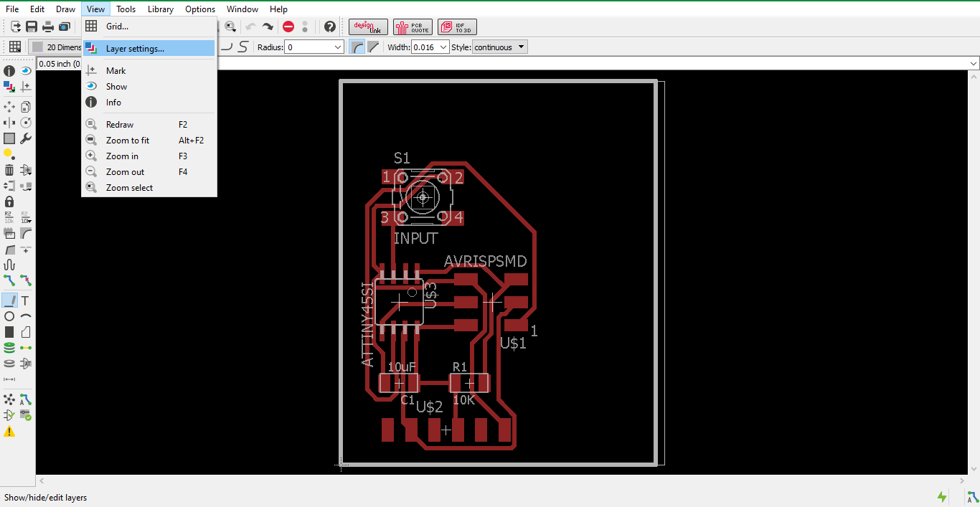Select the Value tool
This screenshot has height=507, width=980.
tap(26, 217)
